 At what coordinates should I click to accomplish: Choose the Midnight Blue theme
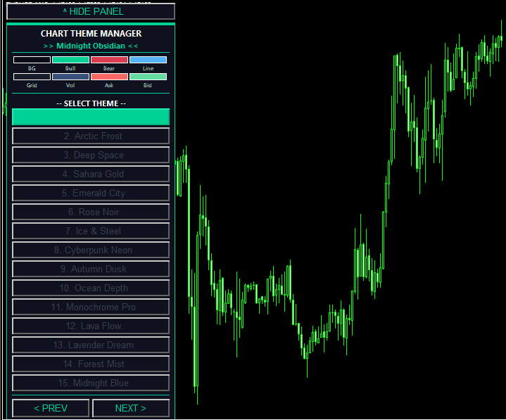(91, 383)
